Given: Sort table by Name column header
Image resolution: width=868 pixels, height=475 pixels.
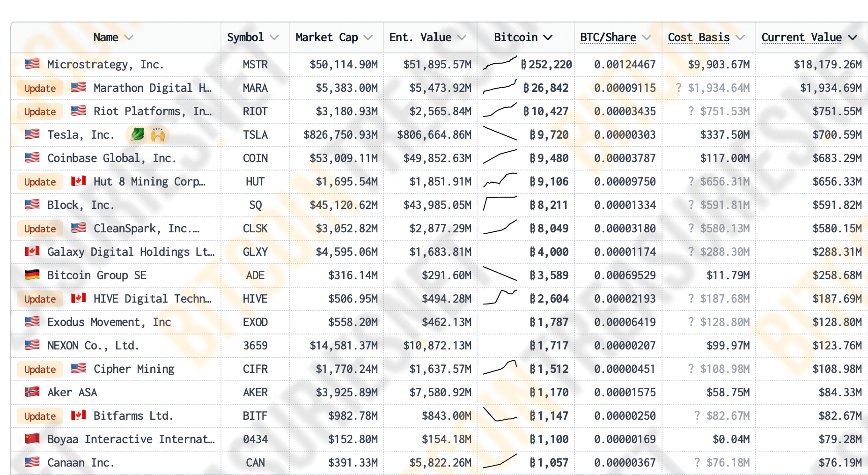Looking at the screenshot, I should pyautogui.click(x=113, y=37).
